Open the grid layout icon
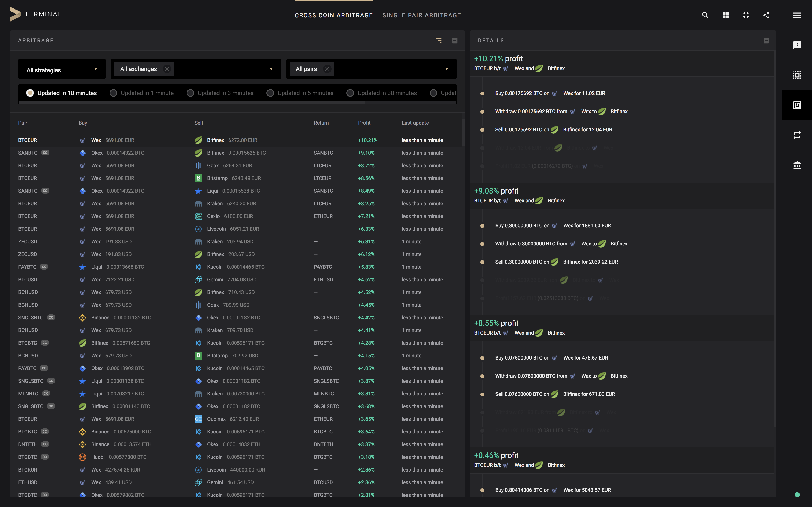The height and width of the screenshot is (507, 812). (x=726, y=15)
